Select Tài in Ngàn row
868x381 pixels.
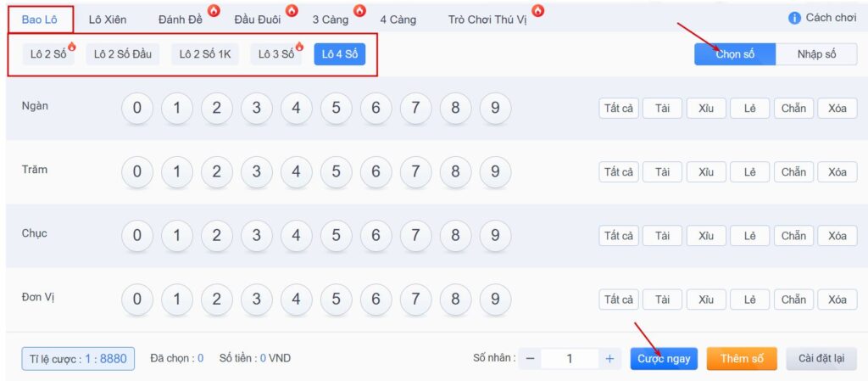click(663, 108)
